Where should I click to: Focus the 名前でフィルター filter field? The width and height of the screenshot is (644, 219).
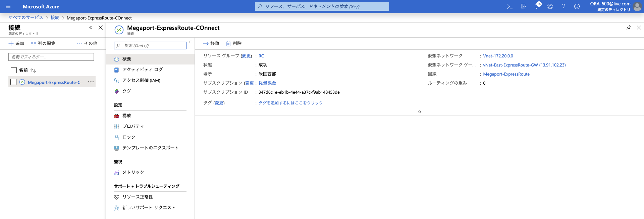coord(51,57)
